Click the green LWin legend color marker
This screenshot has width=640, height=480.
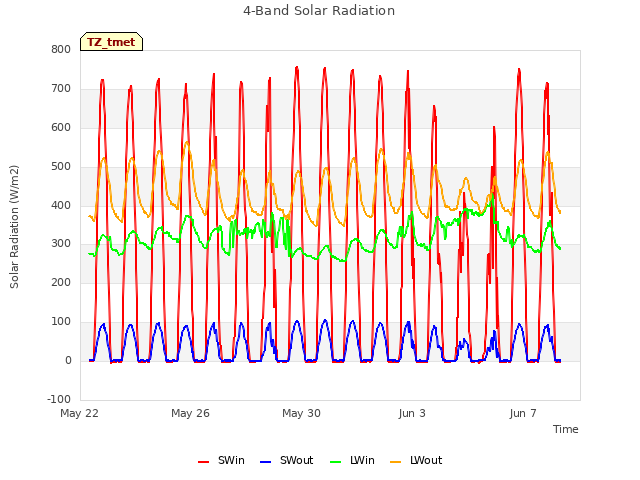click(335, 462)
